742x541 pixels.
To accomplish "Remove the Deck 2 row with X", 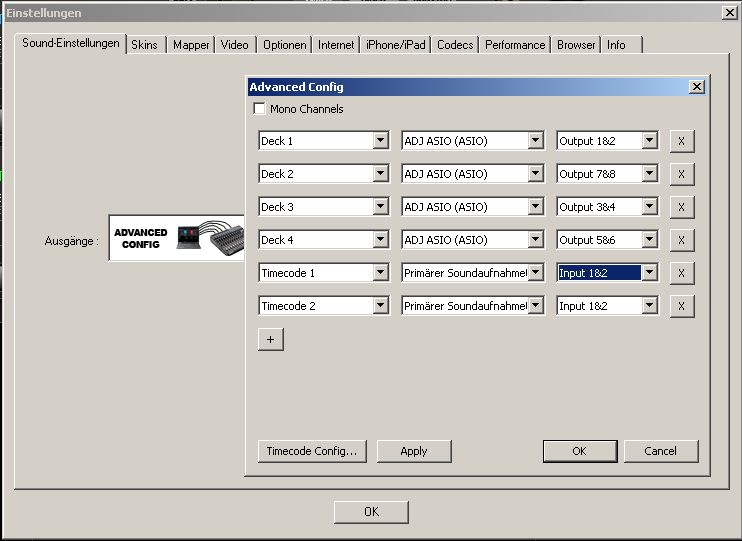I will [x=681, y=174].
